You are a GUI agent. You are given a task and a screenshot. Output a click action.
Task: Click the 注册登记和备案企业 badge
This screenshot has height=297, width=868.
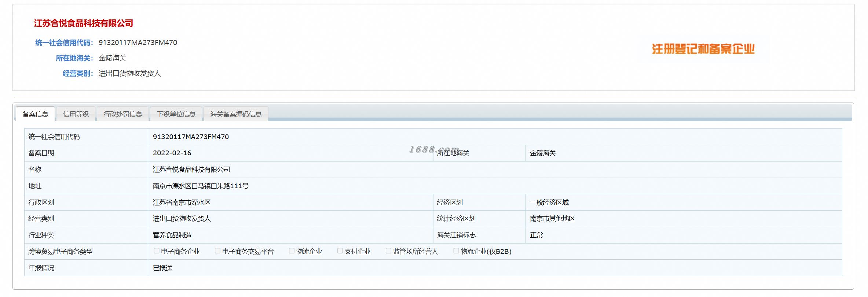[x=703, y=49]
